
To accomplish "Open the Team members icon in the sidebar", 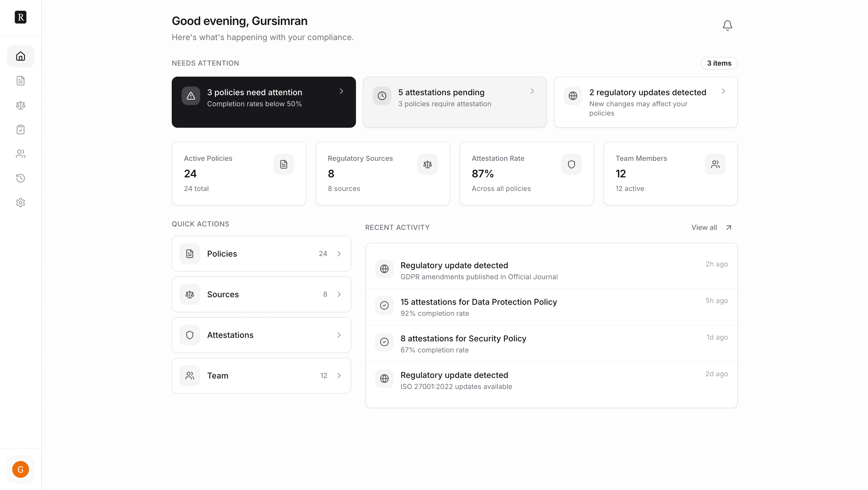I will pyautogui.click(x=21, y=154).
